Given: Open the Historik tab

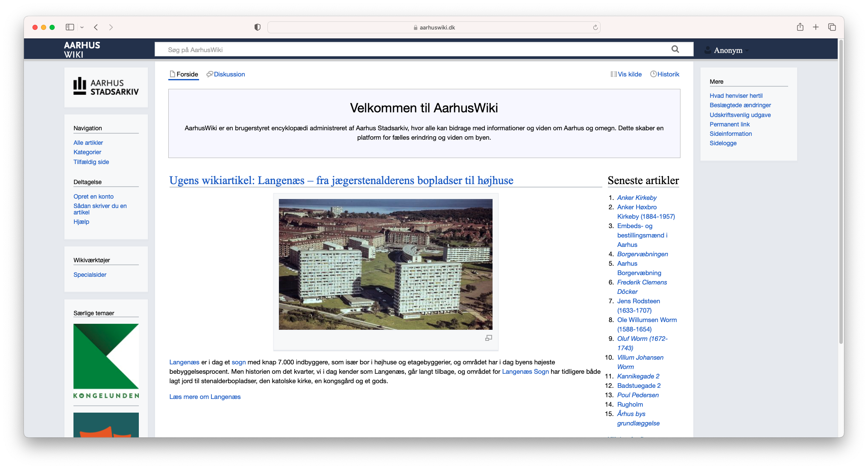Looking at the screenshot, I should click(x=665, y=74).
